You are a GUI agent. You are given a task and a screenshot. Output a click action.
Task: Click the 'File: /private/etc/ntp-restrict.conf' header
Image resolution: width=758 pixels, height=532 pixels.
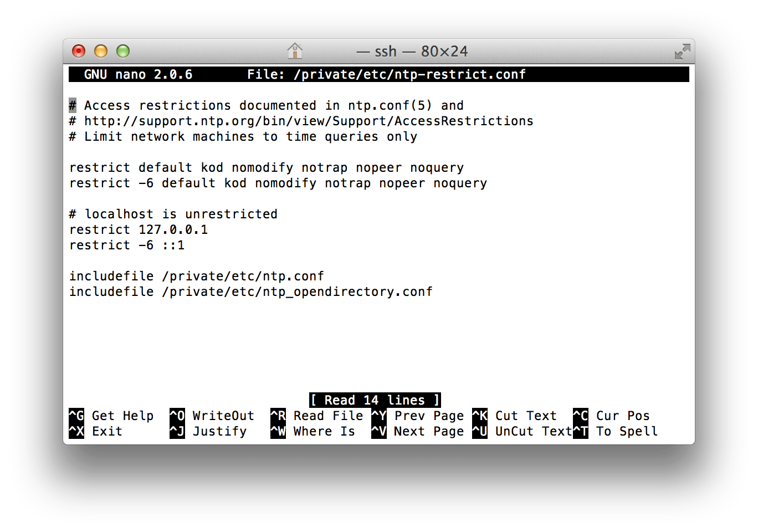click(386, 74)
